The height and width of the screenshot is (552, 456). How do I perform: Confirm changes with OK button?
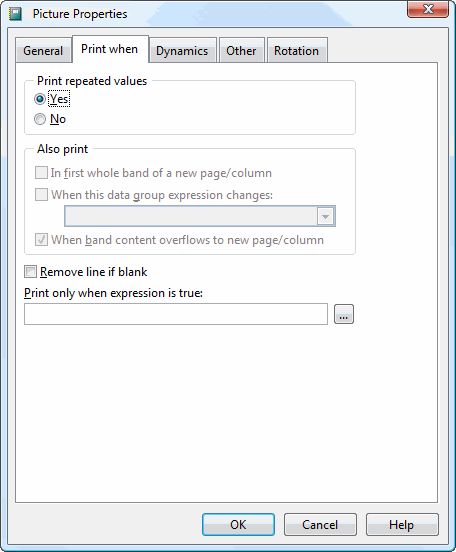pos(238,525)
